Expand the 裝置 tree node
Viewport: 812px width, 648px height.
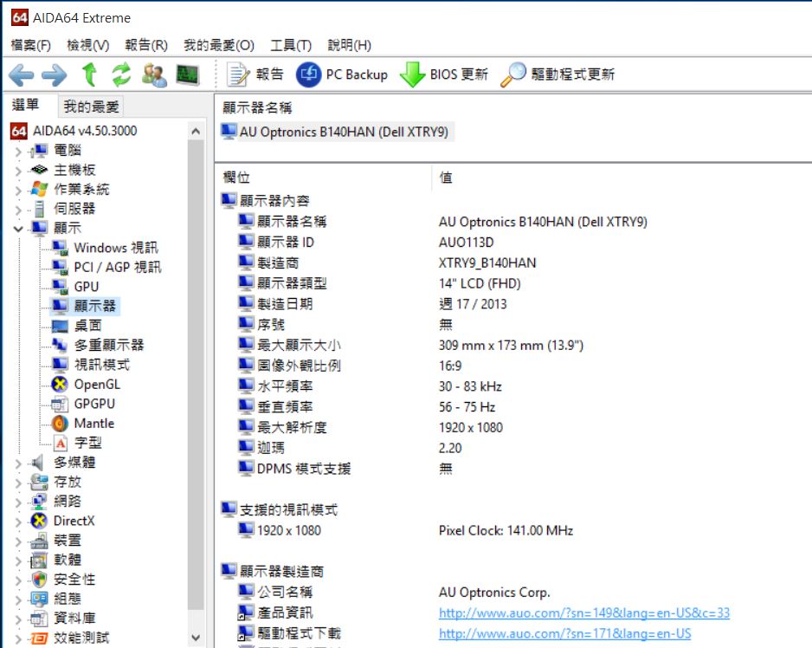point(18,541)
